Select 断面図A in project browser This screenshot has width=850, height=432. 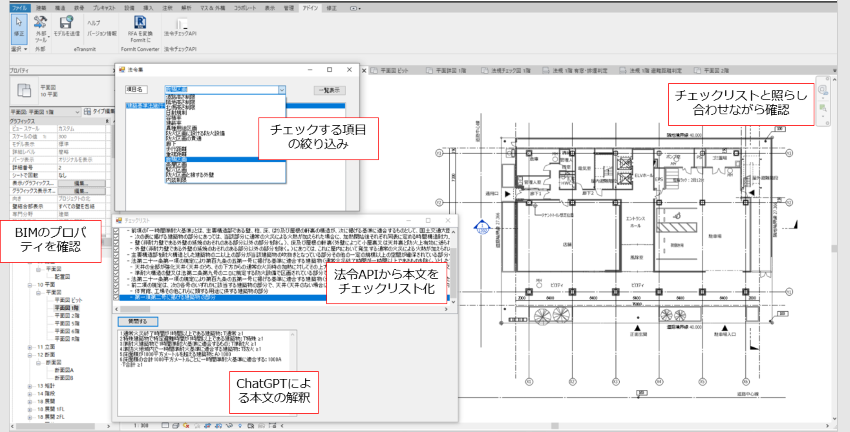point(64,370)
